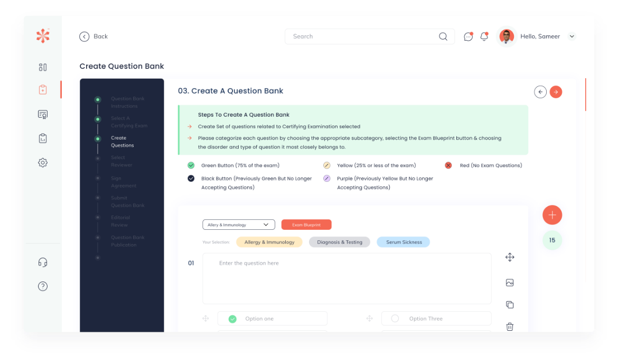Click the duplicate question icon
Screen dimensions: 618x364
(510, 305)
